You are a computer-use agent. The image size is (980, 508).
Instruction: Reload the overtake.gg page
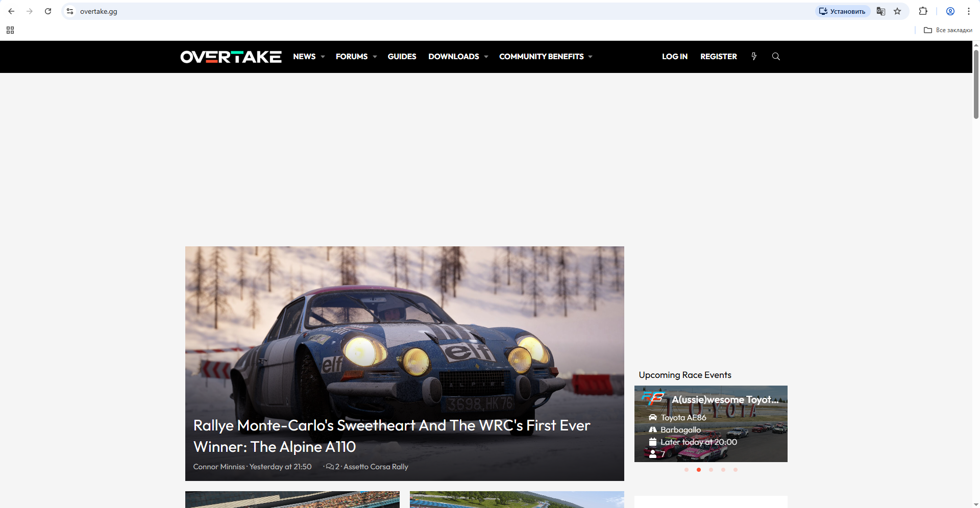48,11
